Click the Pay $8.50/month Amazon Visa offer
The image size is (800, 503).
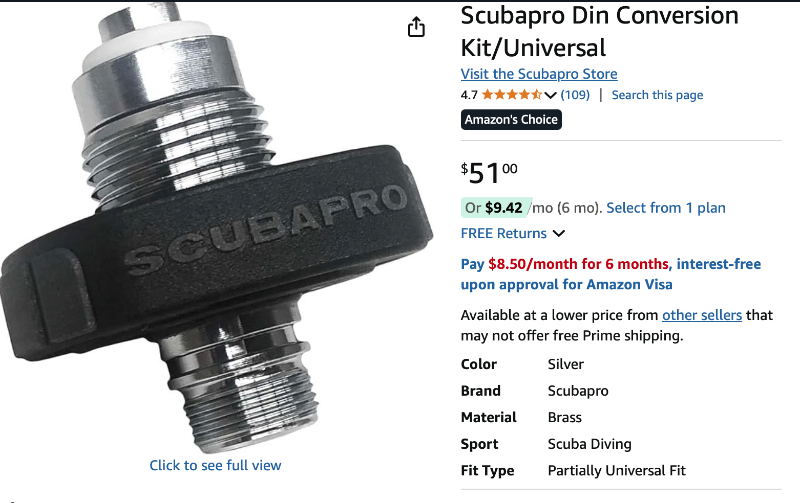(611, 274)
